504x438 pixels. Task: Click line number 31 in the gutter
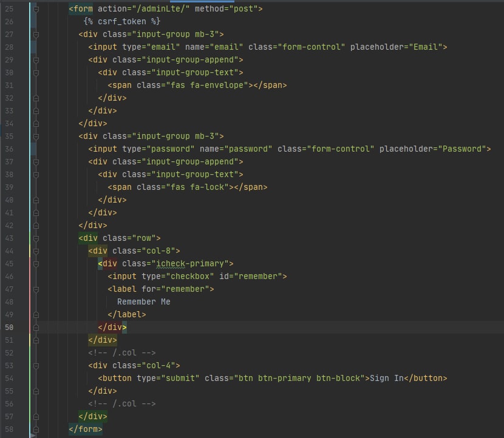point(9,86)
